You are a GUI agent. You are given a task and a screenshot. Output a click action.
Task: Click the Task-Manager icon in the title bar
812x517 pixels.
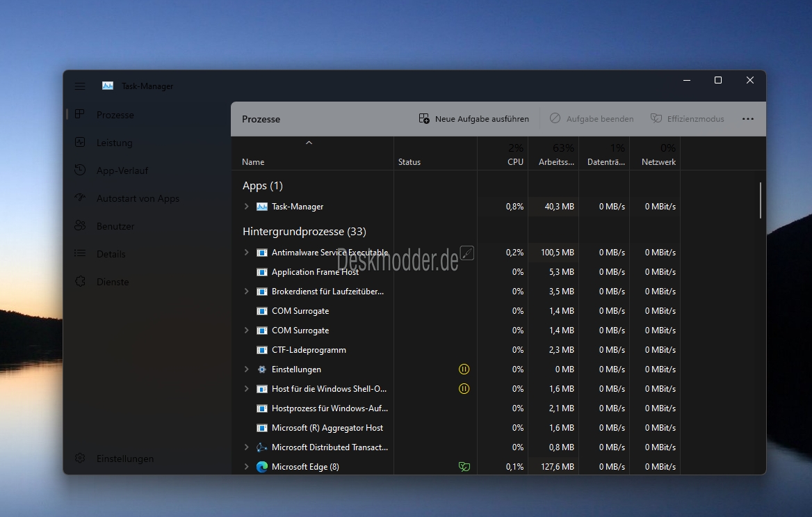(108, 86)
